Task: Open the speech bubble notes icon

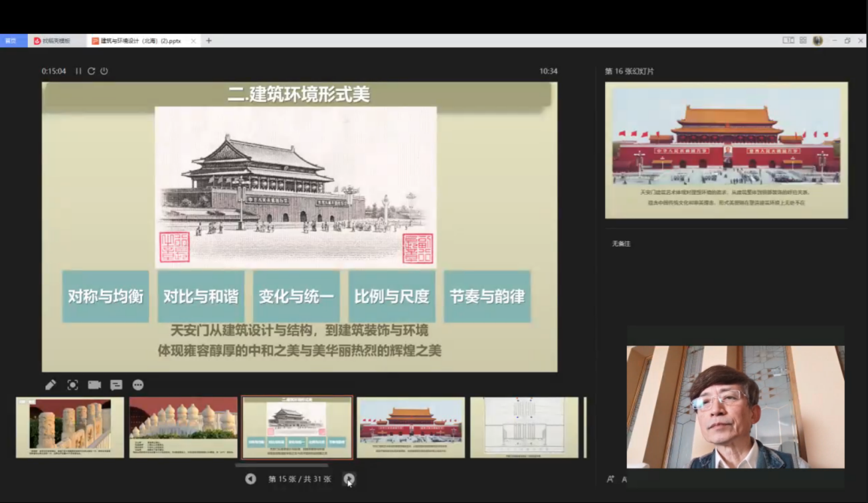Action: pos(116,385)
